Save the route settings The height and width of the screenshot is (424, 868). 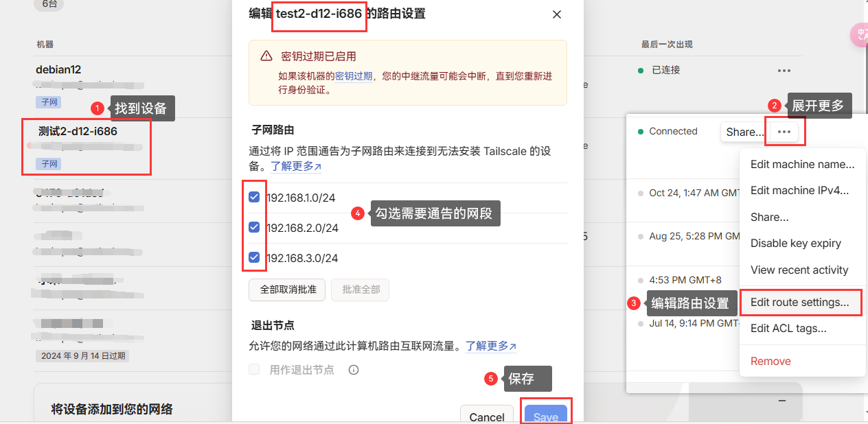pos(546,415)
